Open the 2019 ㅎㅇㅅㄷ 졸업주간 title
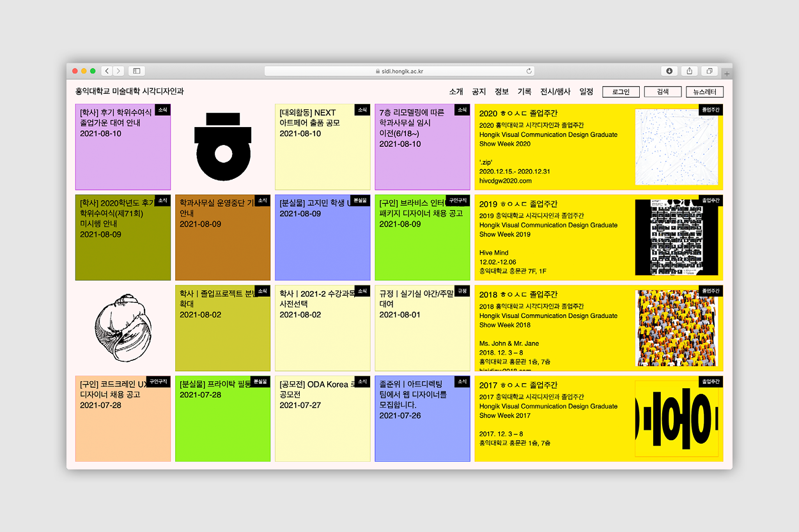 [518, 204]
